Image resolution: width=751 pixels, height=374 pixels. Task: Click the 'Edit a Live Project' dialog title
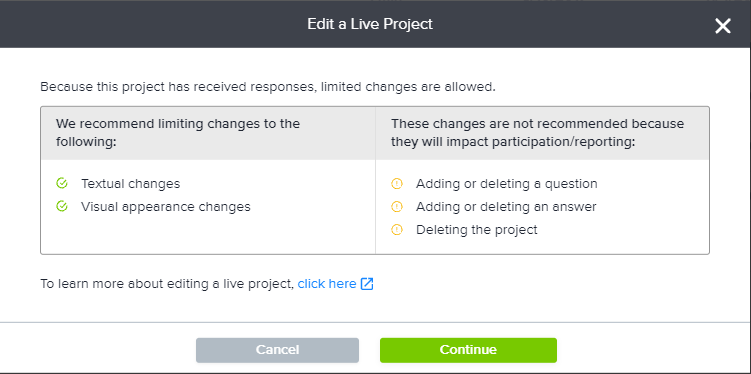click(370, 24)
